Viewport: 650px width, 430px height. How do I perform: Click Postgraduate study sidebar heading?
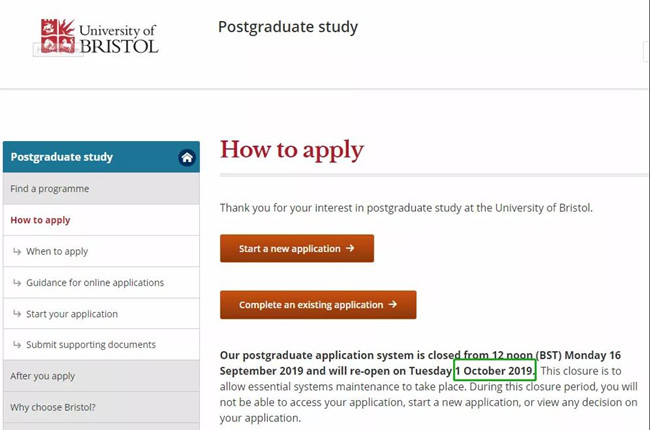pyautogui.click(x=62, y=157)
